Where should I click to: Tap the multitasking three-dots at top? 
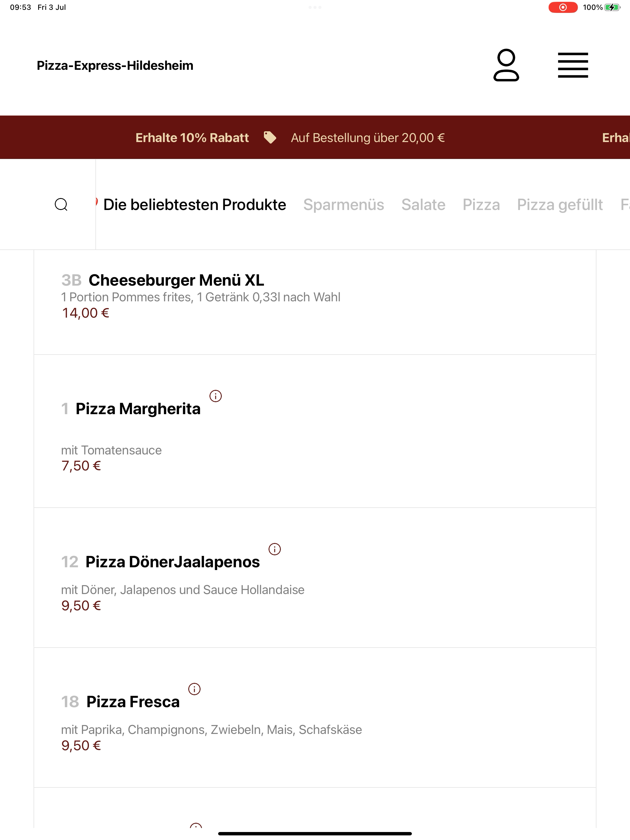(x=315, y=7)
